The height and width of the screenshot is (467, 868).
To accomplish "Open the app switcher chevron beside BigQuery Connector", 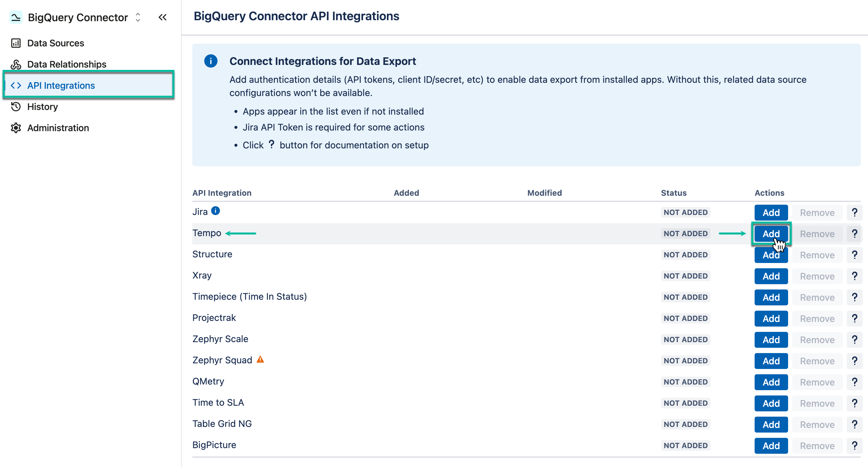I will pyautogui.click(x=138, y=17).
